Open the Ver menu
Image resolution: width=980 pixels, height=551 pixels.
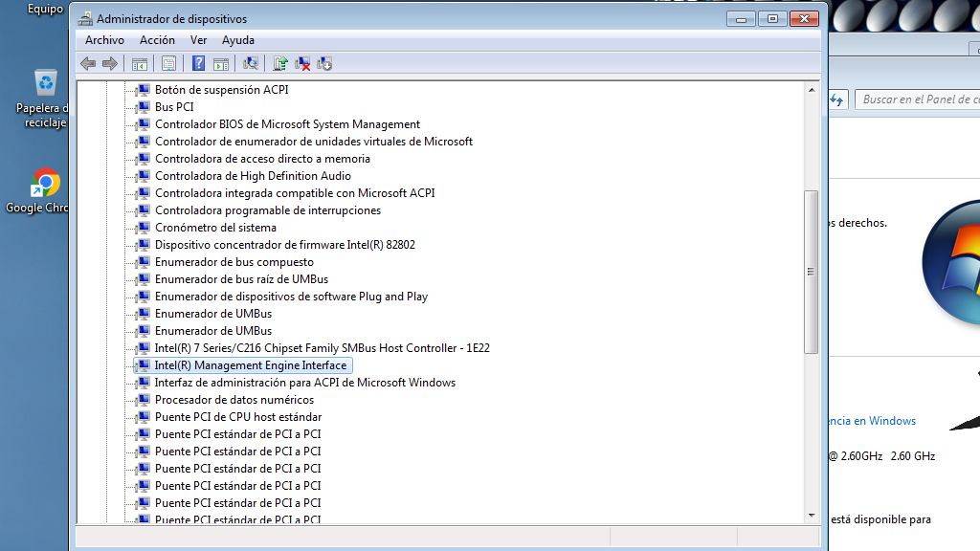[x=198, y=40]
